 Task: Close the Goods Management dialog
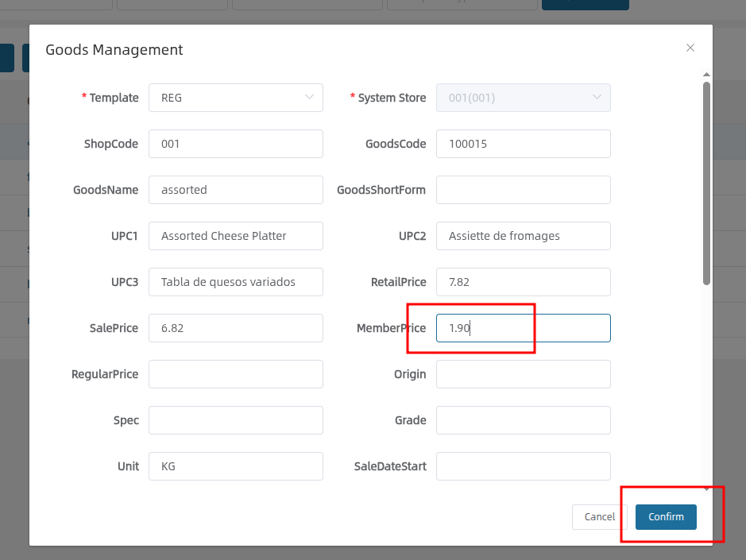point(690,48)
